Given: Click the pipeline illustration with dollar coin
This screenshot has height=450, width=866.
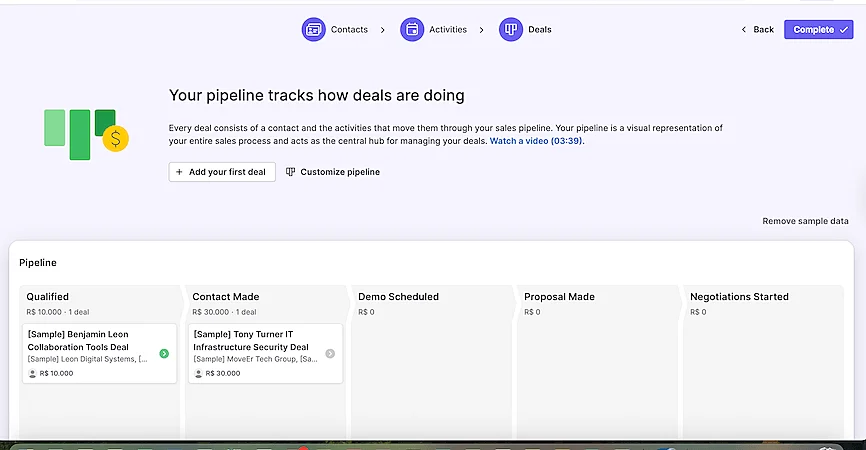Looking at the screenshot, I should pyautogui.click(x=86, y=134).
